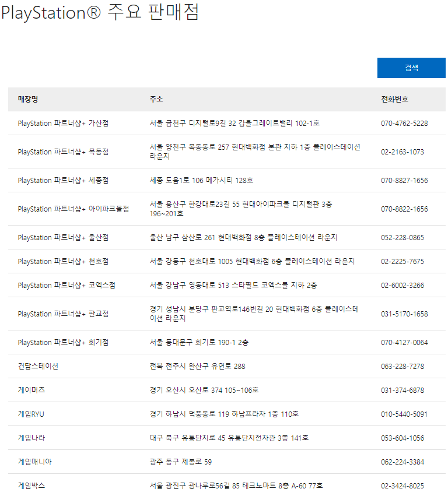Click the address 서울 강남구 영동대로 513
448x496 pixels.
tap(233, 286)
